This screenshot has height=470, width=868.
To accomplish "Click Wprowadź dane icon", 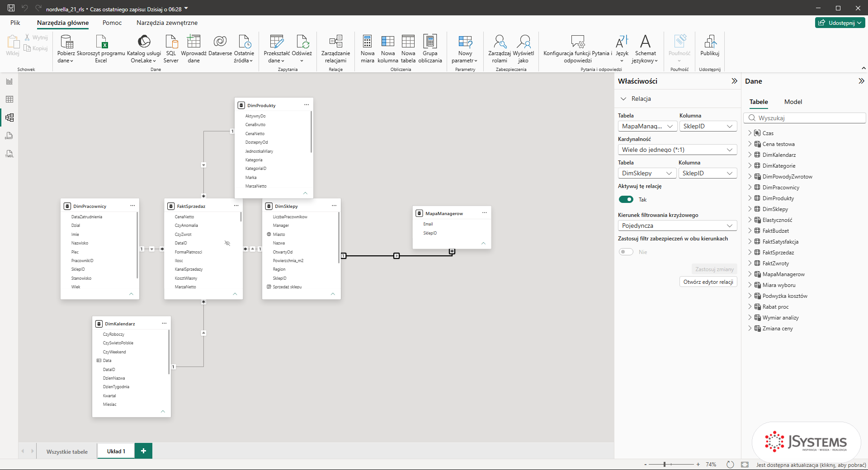I will [193, 42].
